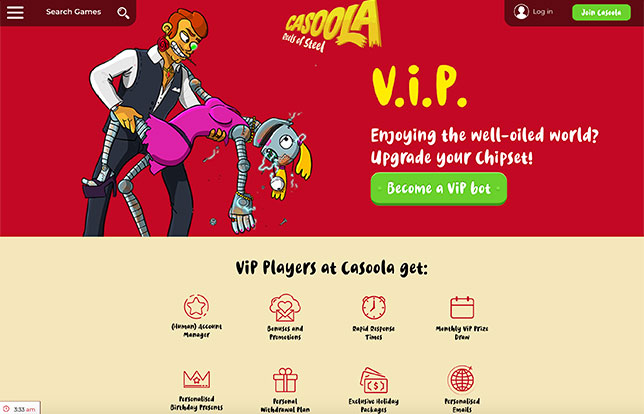Click the Bonuses and Promotions label

pyautogui.click(x=285, y=333)
